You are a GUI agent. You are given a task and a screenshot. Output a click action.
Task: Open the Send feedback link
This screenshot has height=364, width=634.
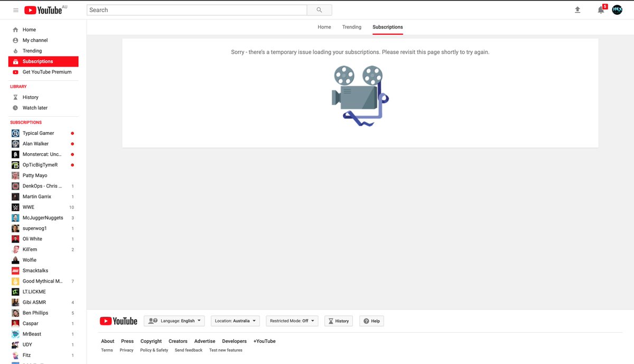[x=189, y=350]
